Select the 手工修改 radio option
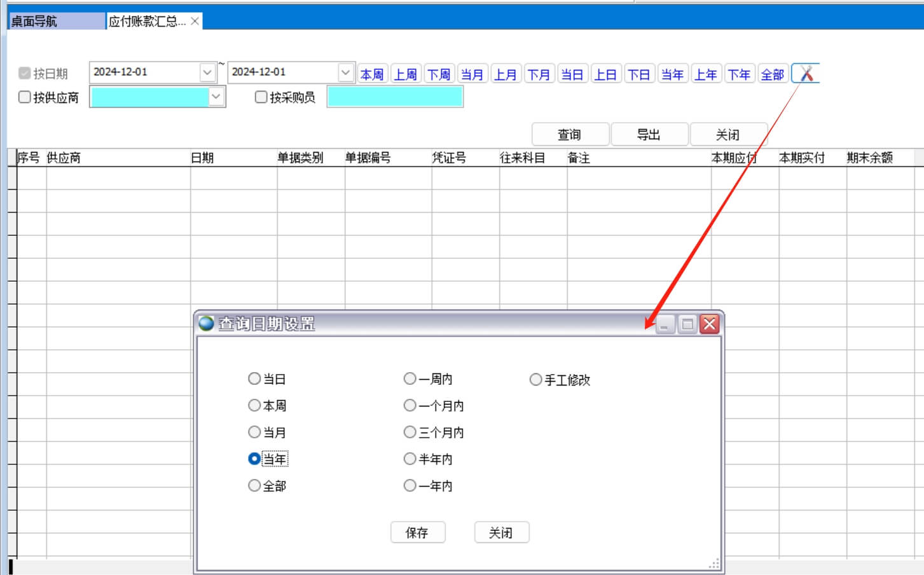Image resolution: width=924 pixels, height=575 pixels. pyautogui.click(x=536, y=380)
